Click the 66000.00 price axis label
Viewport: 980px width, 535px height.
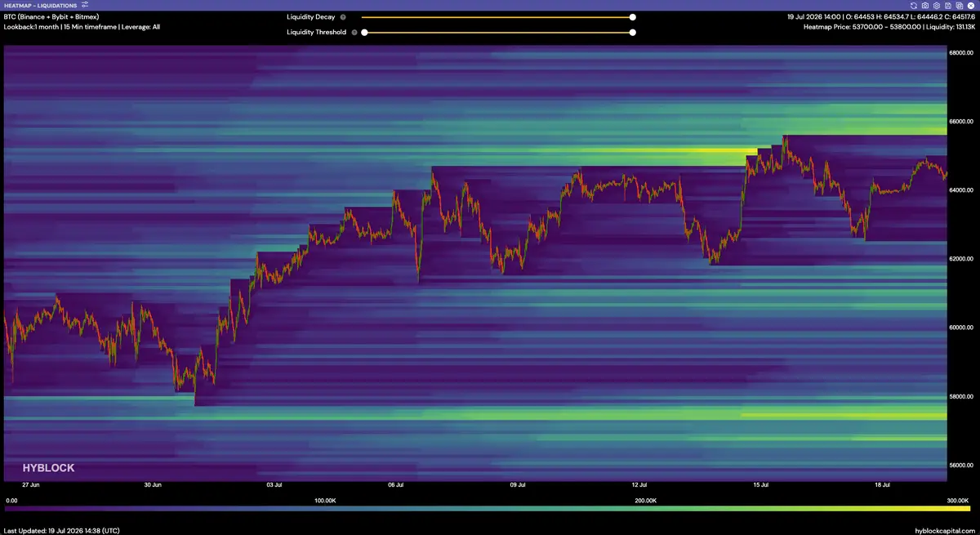click(960, 122)
